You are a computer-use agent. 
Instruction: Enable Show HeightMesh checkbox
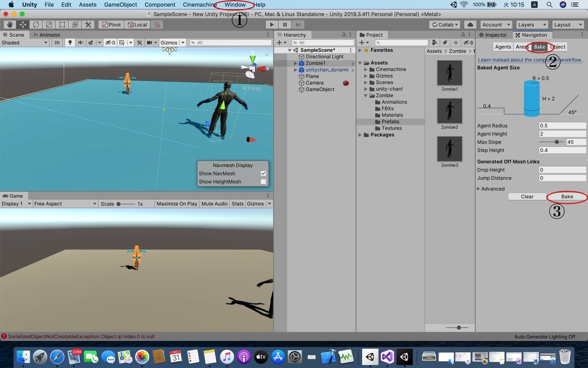pos(263,182)
